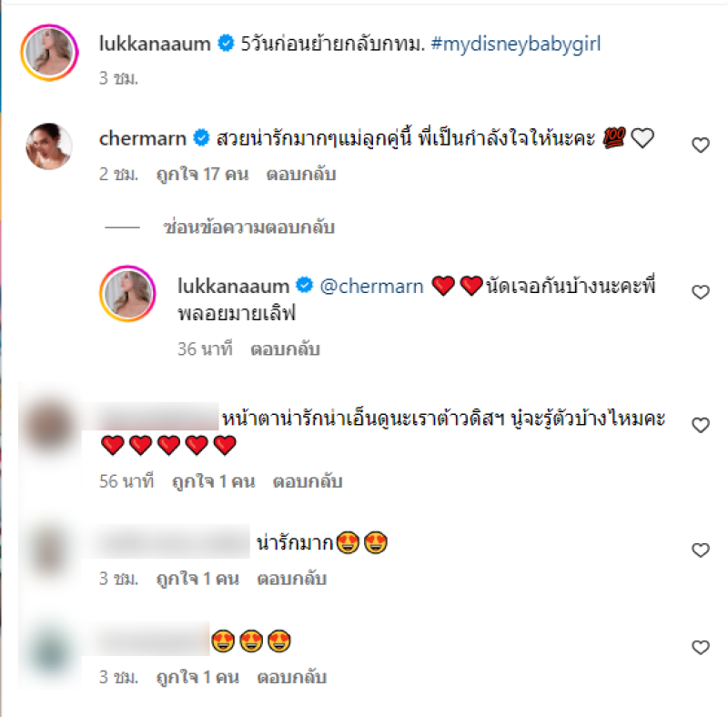The image size is (728, 717).
Task: View the one like on the 56 นาที comment
Action: click(x=214, y=481)
